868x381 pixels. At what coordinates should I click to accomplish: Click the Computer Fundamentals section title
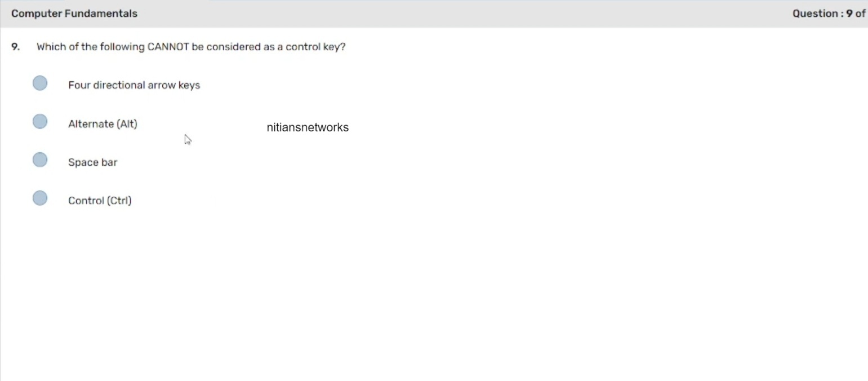(74, 14)
